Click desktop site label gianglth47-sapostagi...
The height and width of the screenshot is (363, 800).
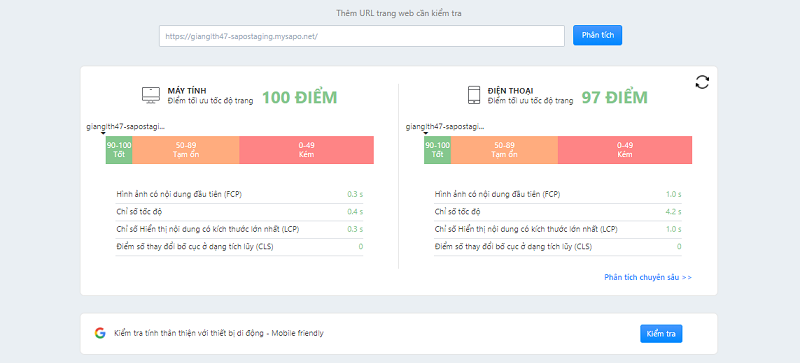126,127
